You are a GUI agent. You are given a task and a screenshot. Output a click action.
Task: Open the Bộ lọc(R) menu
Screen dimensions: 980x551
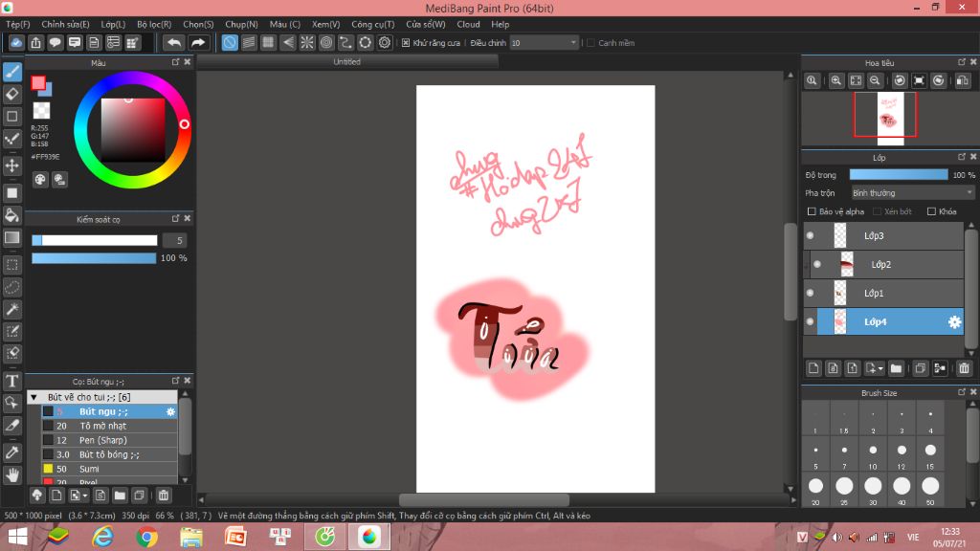pyautogui.click(x=154, y=24)
